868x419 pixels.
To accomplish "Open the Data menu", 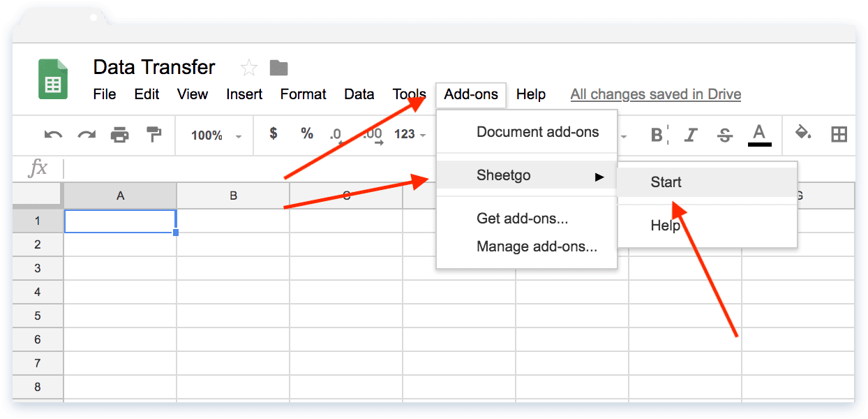I will (x=359, y=94).
